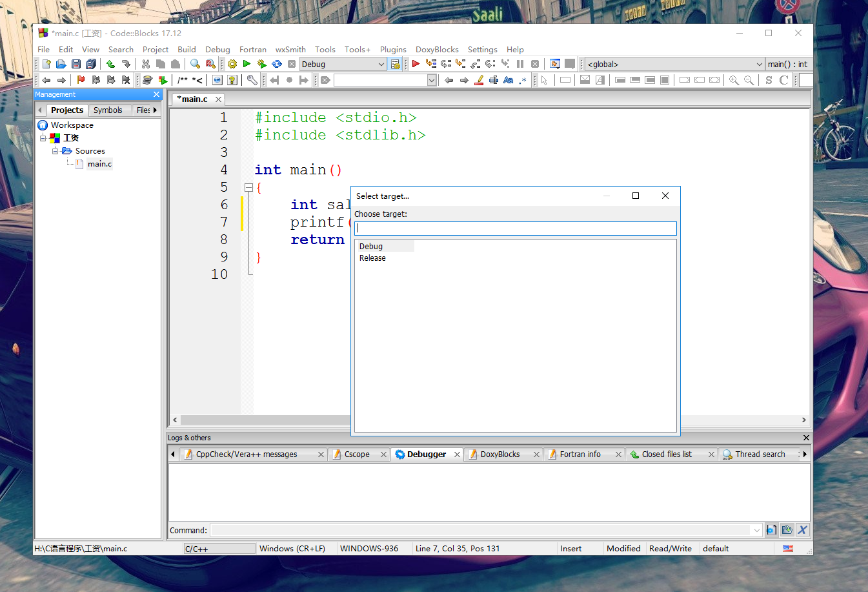Click the editor horizontal scrollbar right arrow
Image resolution: width=868 pixels, height=592 pixels.
[803, 420]
